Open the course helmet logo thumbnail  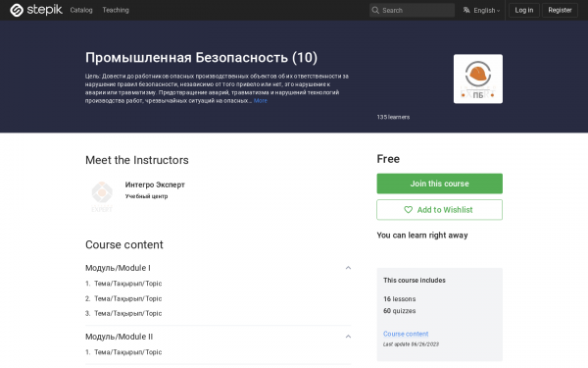click(478, 79)
